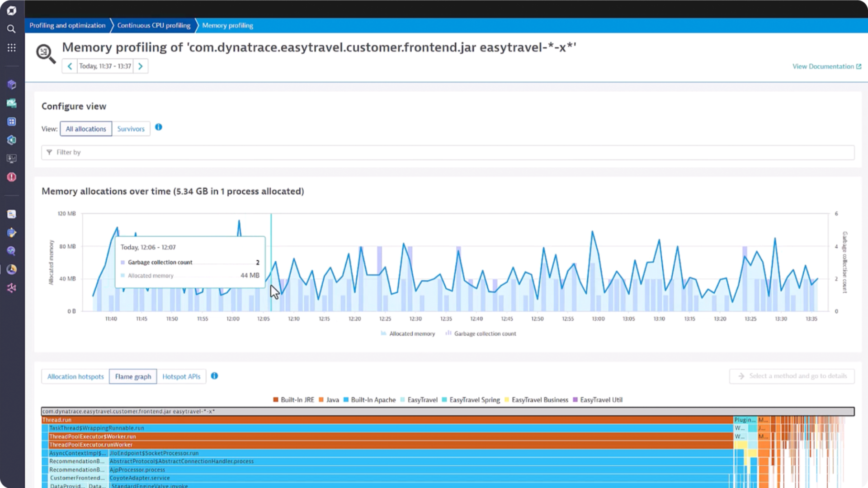Toggle Java legend entry
The height and width of the screenshot is (488, 868).
pos(329,400)
